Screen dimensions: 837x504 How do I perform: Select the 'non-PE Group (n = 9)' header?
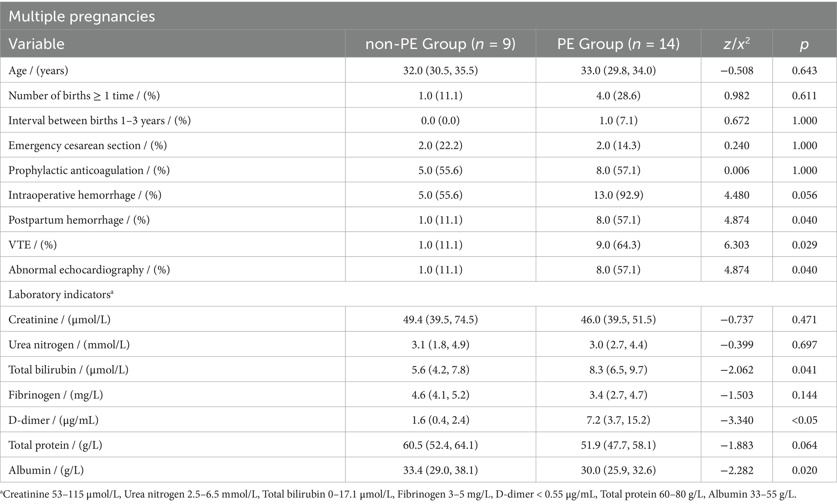440,44
